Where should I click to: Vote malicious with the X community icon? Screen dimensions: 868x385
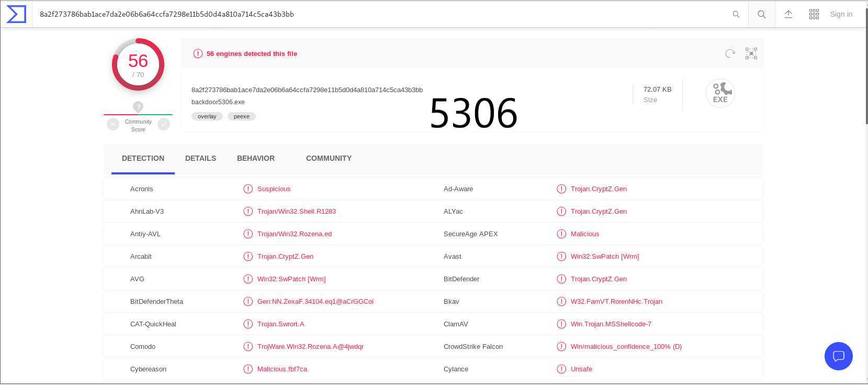click(113, 124)
